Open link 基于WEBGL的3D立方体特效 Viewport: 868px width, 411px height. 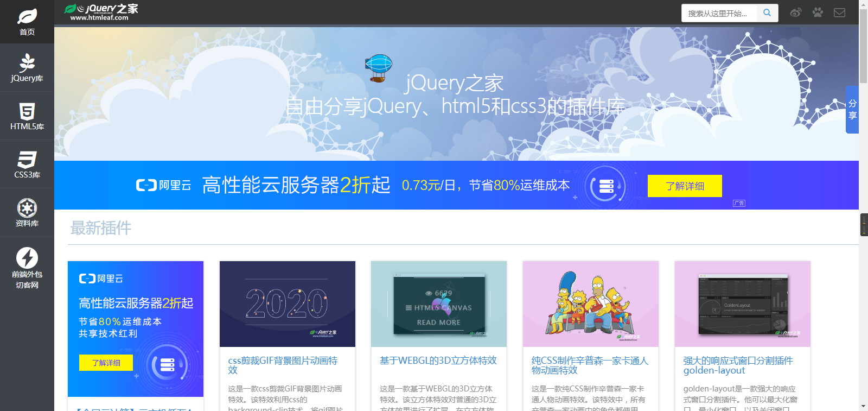[438, 361]
